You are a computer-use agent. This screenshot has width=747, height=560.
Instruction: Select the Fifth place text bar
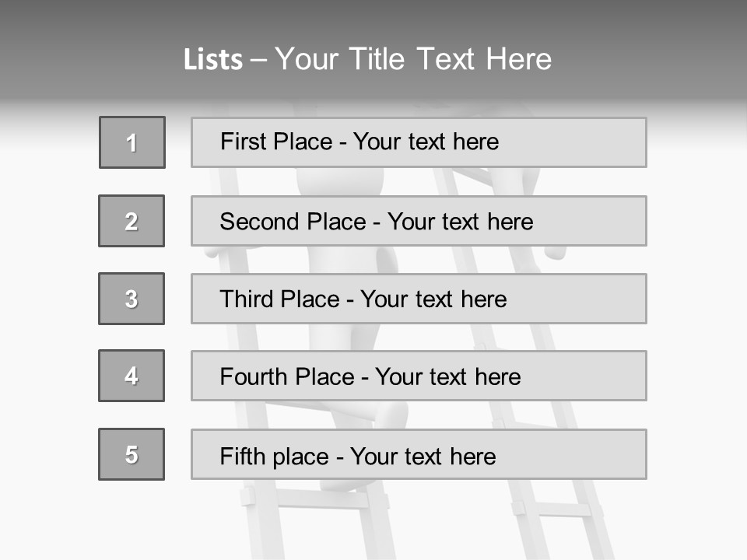(x=419, y=454)
